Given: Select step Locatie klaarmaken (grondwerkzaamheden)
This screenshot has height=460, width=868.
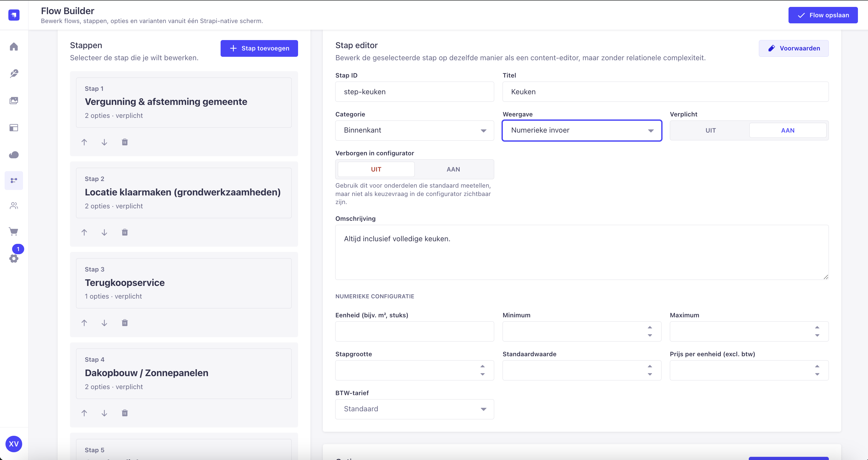Looking at the screenshot, I should 184,193.
